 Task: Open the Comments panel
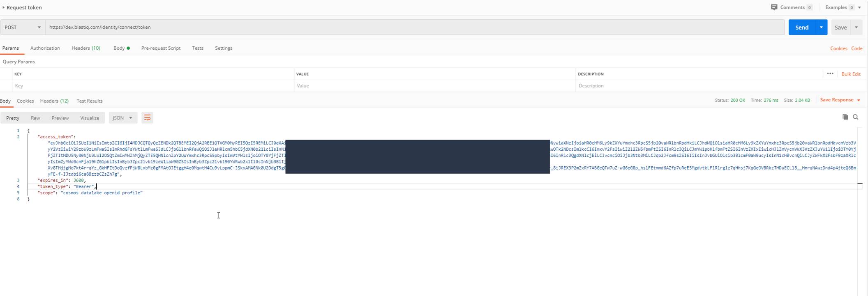792,7
